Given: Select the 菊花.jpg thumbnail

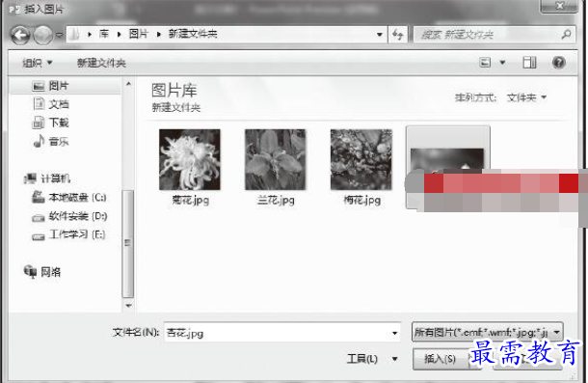Looking at the screenshot, I should [x=190, y=159].
